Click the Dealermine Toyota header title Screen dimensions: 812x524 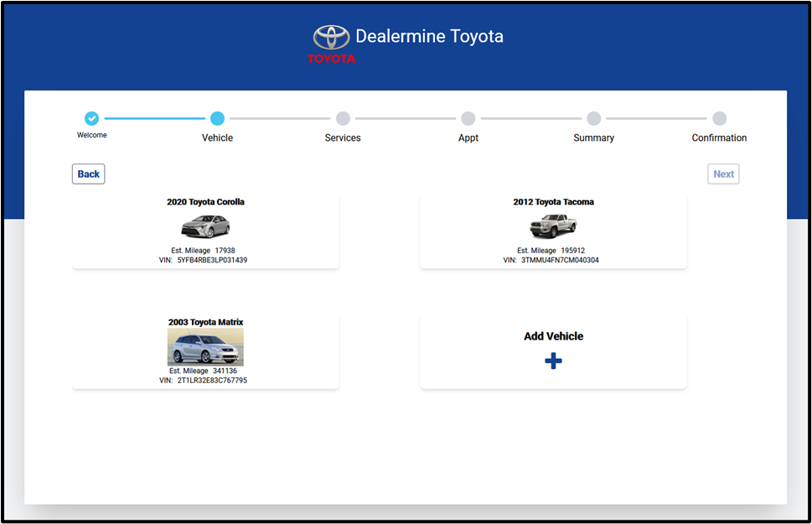point(429,37)
